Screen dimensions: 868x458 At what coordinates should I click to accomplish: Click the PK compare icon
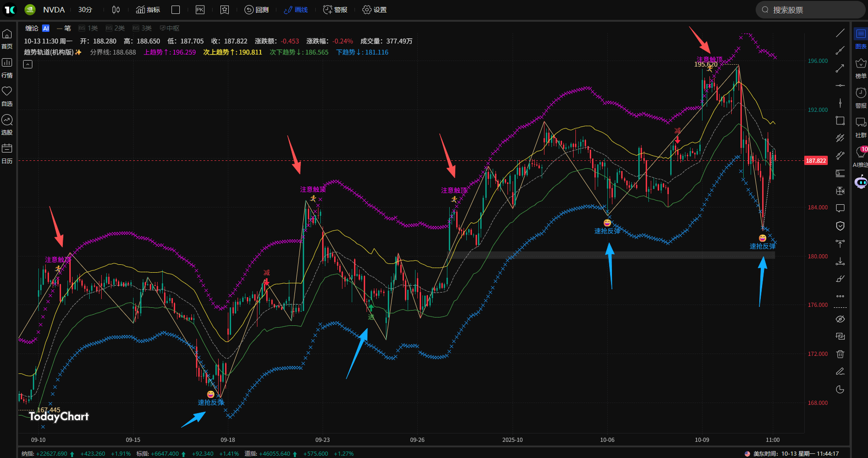tap(200, 10)
